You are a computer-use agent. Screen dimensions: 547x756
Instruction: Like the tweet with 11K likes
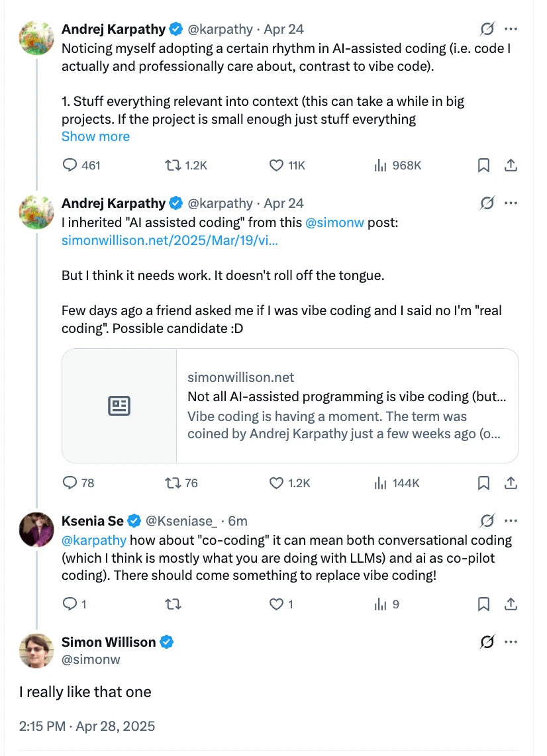coord(276,165)
